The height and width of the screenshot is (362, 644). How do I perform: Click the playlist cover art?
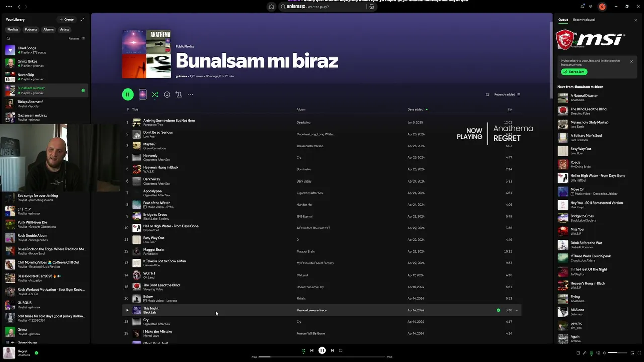pos(146,54)
